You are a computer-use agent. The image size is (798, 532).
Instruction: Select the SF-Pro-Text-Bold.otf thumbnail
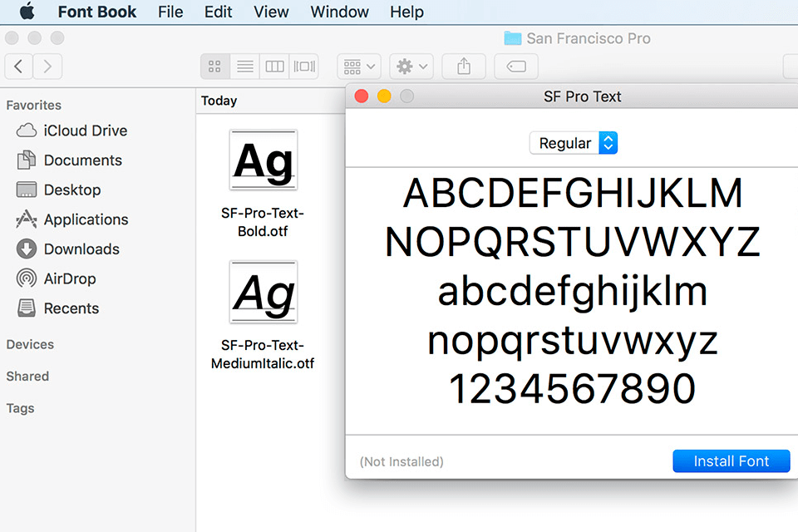(x=263, y=160)
